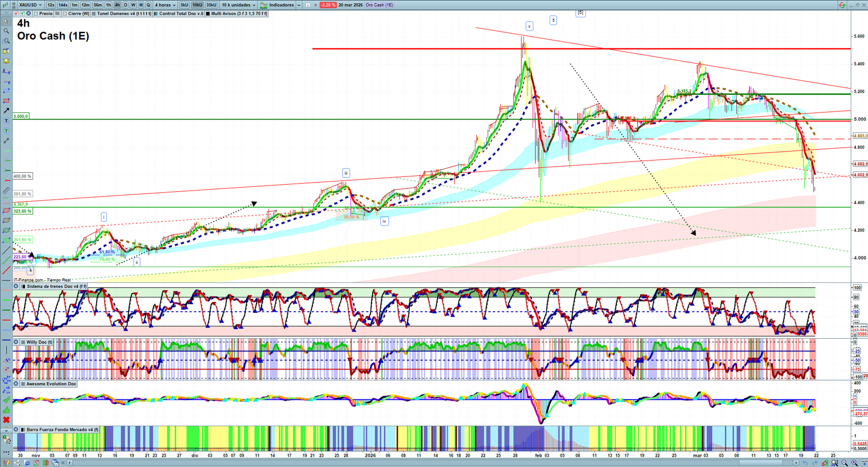
Task: Click the green check mark icon
Action: coord(6,400)
